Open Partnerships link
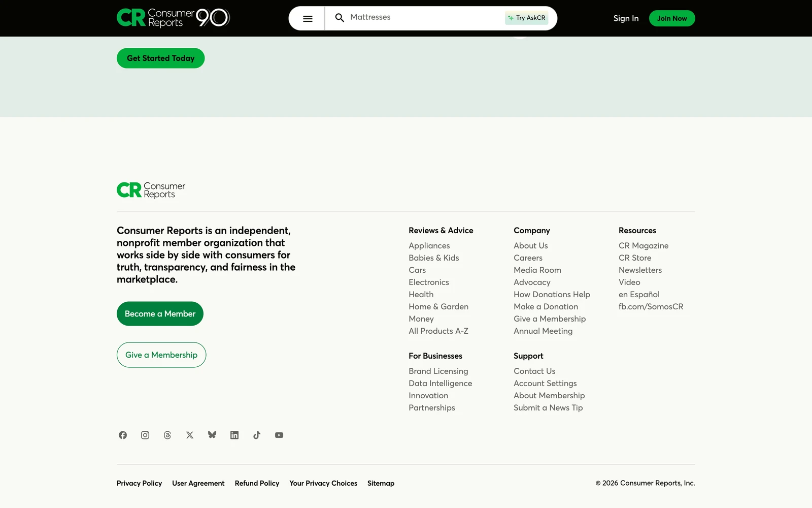 click(x=432, y=408)
